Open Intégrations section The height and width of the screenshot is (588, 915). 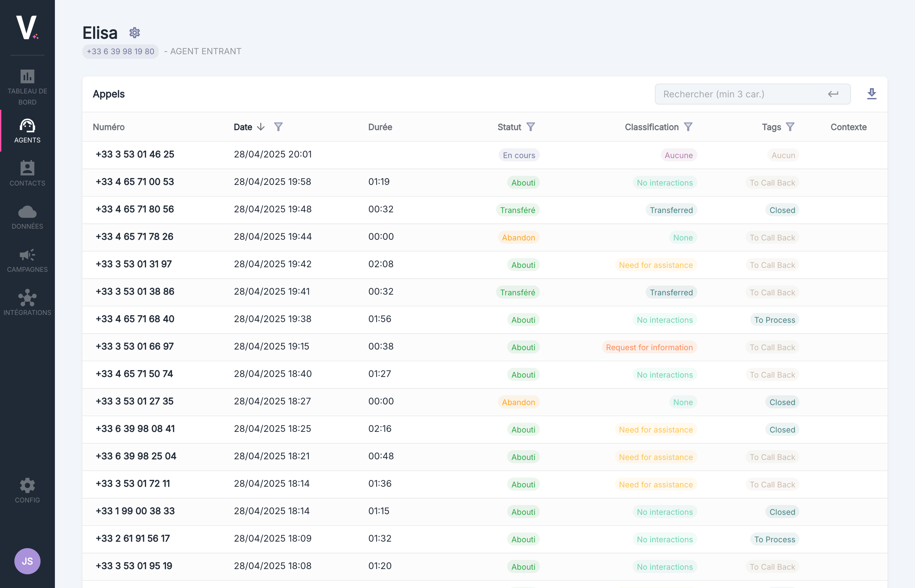pyautogui.click(x=27, y=303)
